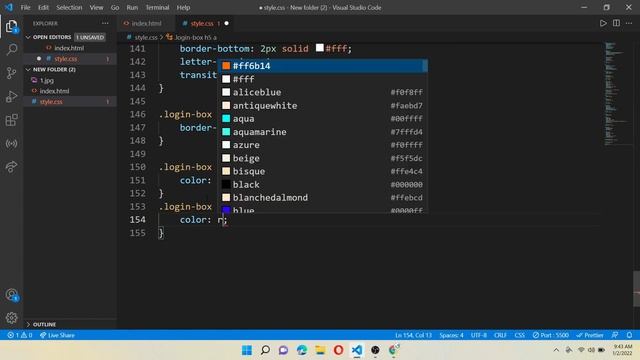The image size is (640, 360).
Task: Open Microsoft Edge from the taskbar
Action: point(302,350)
